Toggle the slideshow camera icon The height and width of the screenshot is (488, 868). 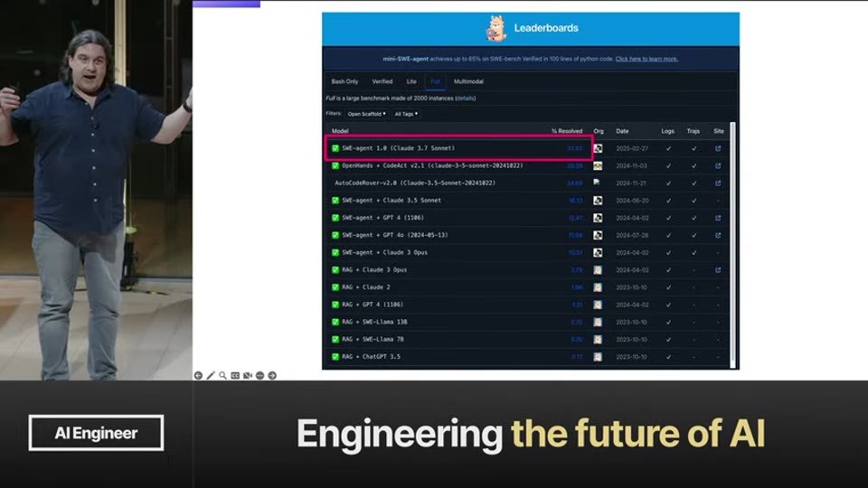[x=248, y=376]
